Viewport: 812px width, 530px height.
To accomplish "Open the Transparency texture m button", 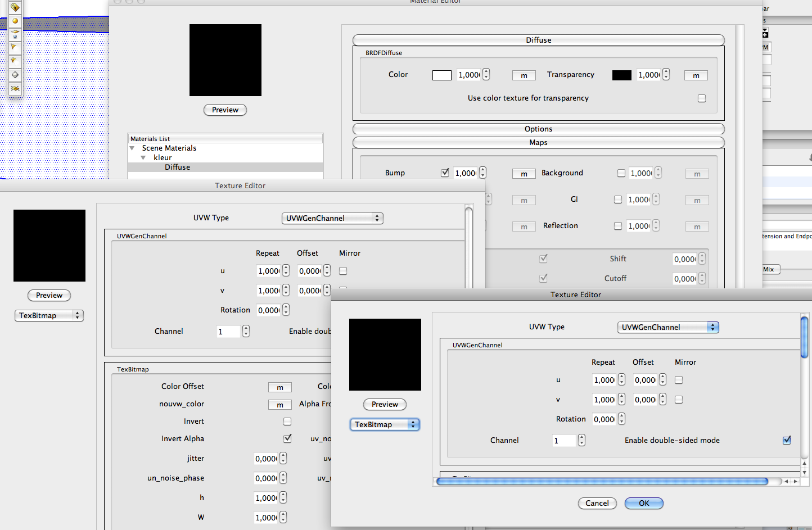I will click(696, 75).
